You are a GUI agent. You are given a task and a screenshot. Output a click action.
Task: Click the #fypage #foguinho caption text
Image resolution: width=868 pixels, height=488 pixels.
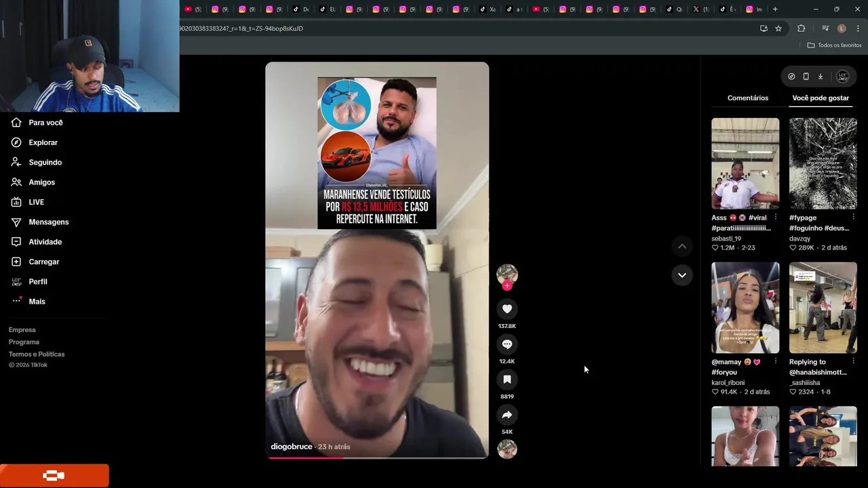(818, 223)
